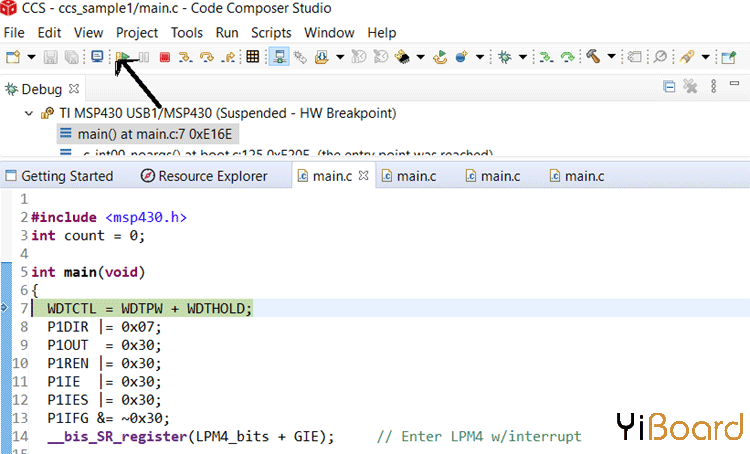Click the Step Return toolbar icon
This screenshot has width=750, height=454.
click(x=228, y=57)
